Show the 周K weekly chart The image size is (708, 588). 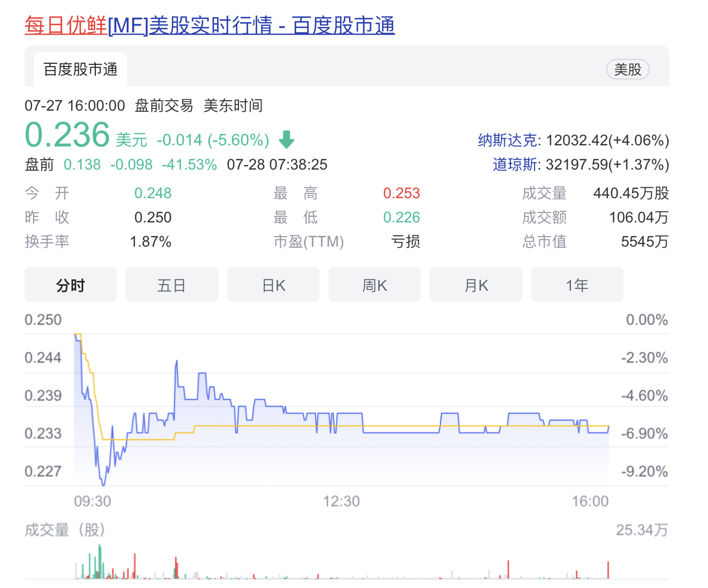coord(374,285)
